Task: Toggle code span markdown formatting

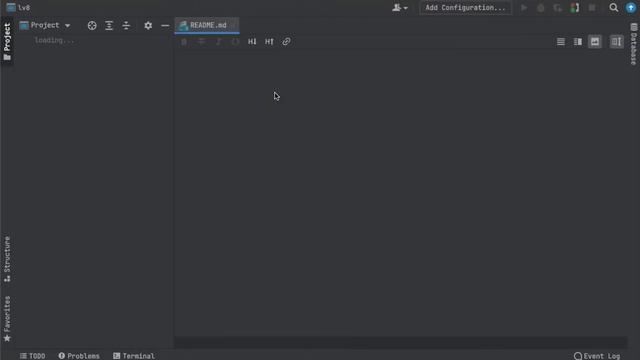Action: (236, 42)
